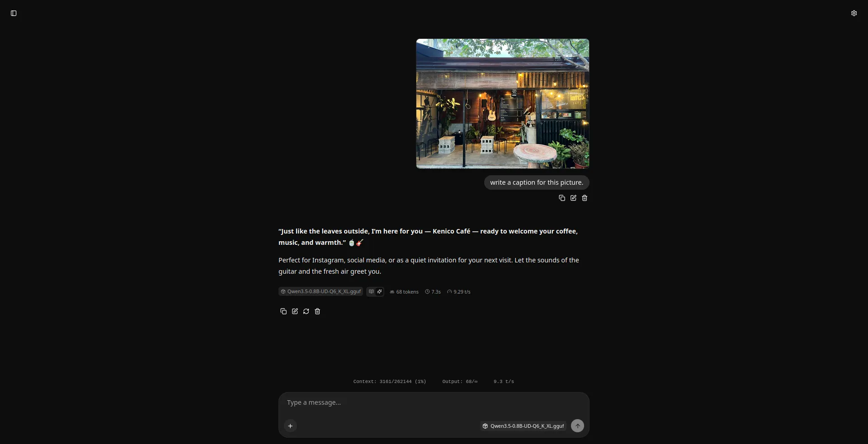Viewport: 868px width, 444px height.
Task: Delete the user message
Action: (585, 198)
